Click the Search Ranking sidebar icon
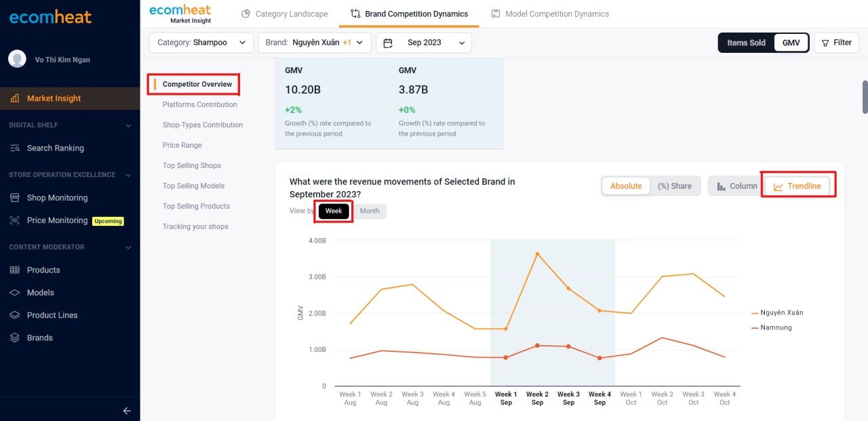 click(x=14, y=148)
